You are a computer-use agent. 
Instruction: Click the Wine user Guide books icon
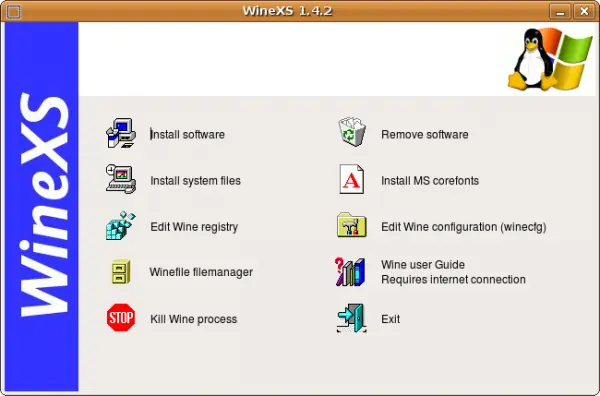[350, 272]
